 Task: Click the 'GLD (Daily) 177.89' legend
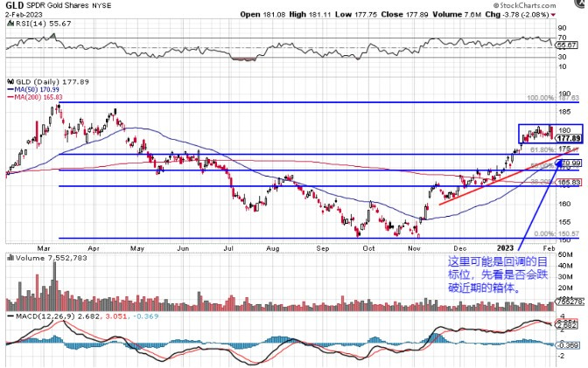tap(52, 81)
